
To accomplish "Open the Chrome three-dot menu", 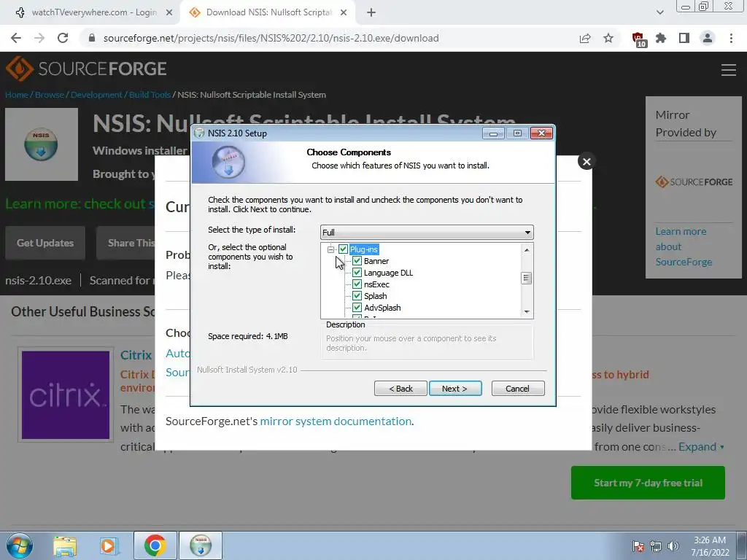I will [731, 38].
